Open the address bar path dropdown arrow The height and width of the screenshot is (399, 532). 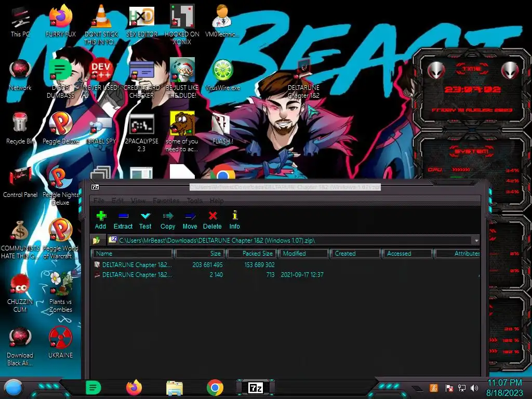click(x=476, y=241)
